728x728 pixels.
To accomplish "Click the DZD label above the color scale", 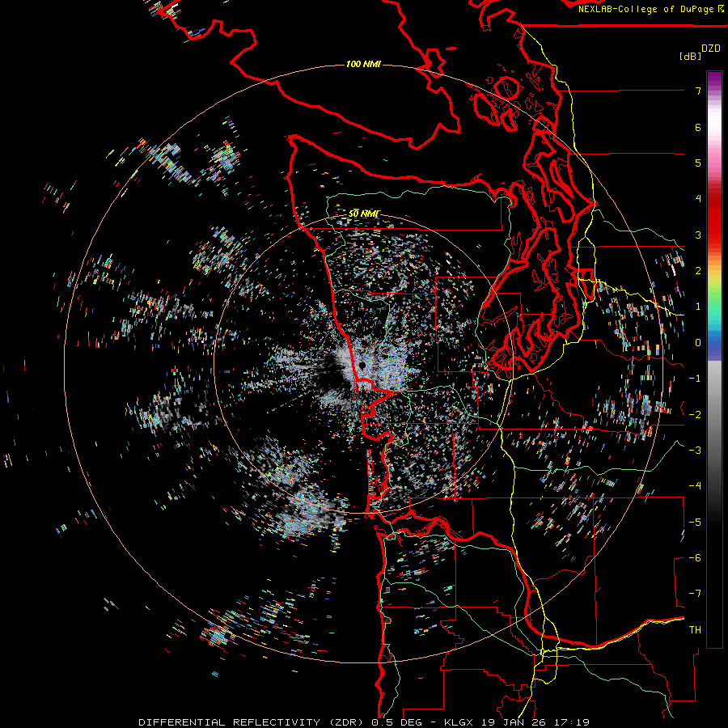I will pos(711,49).
